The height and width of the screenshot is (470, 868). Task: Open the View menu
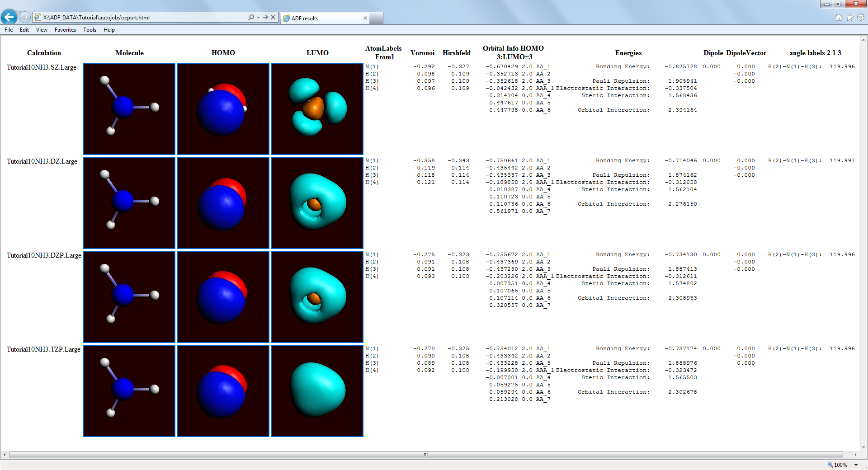(42, 30)
